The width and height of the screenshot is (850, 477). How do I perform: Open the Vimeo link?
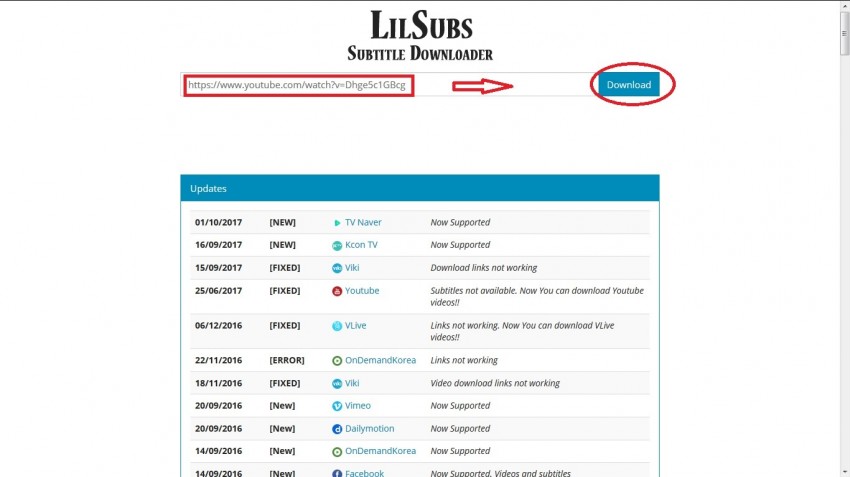point(358,405)
